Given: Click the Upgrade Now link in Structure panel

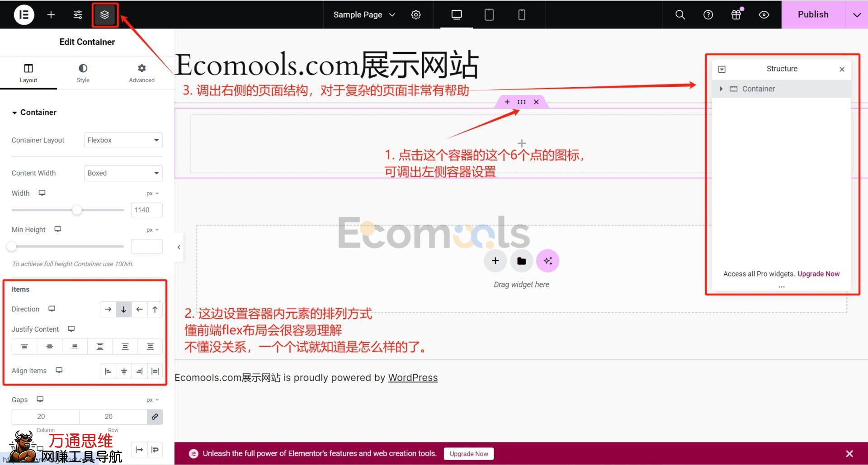Looking at the screenshot, I should click(818, 273).
